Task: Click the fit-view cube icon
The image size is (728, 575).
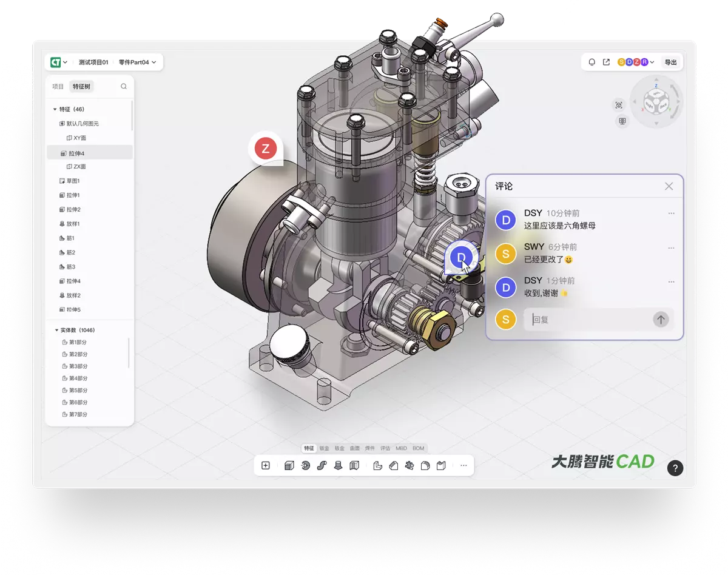Action: coord(619,105)
